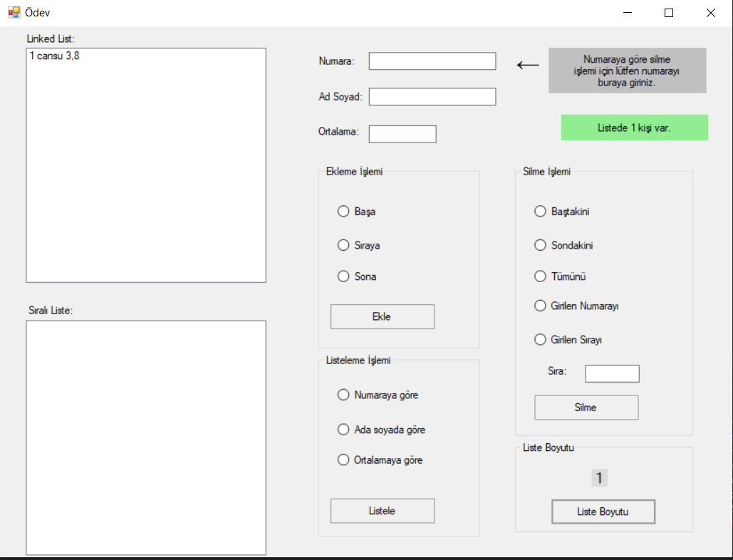Click the green 'Listede 1 kişi var.' label

click(x=635, y=128)
